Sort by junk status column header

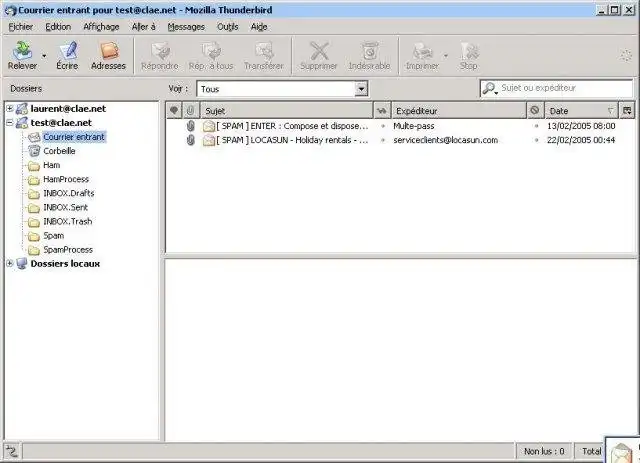tap(535, 110)
